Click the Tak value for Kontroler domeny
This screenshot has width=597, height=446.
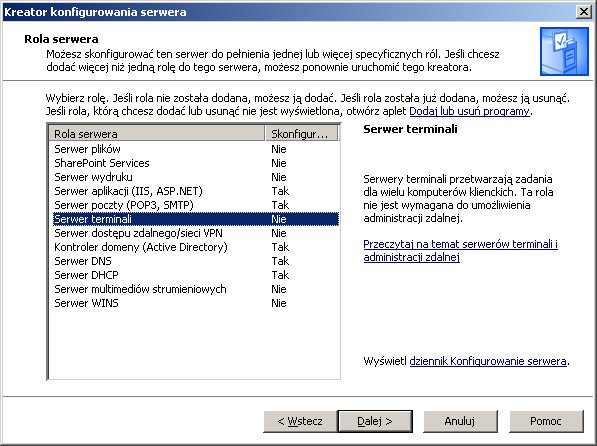coord(280,247)
